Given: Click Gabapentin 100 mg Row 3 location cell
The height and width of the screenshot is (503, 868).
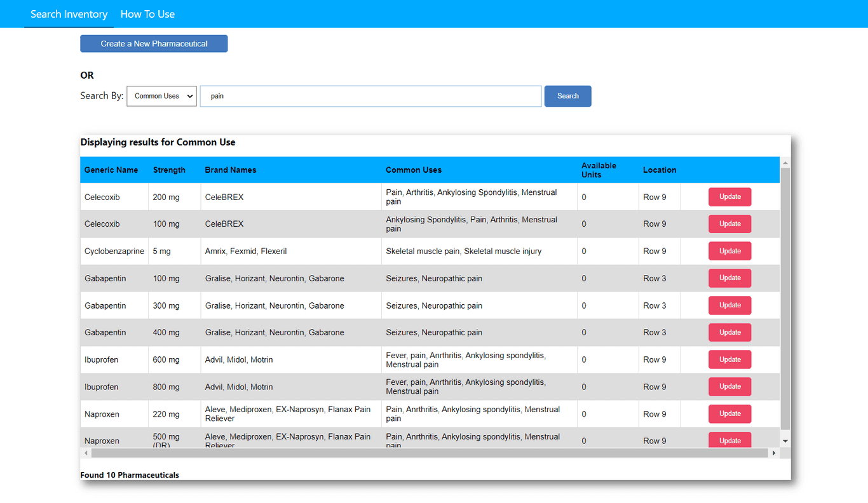Looking at the screenshot, I should pyautogui.click(x=660, y=278).
